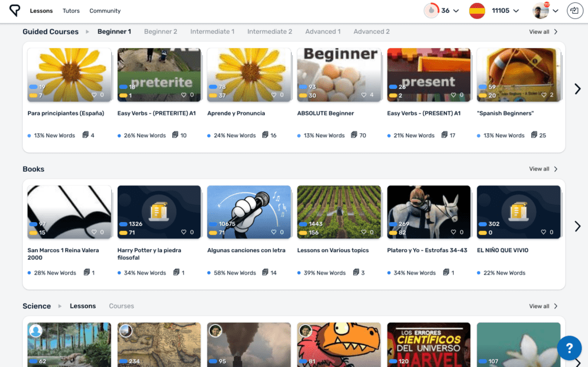The image size is (588, 367).
Task: Open the Tutors menu item
Action: [x=71, y=11]
